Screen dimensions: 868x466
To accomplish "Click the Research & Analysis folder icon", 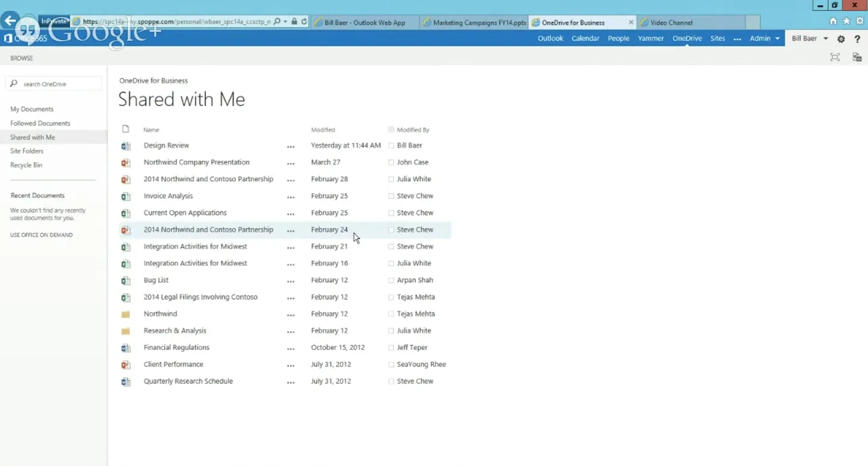I will [x=126, y=331].
